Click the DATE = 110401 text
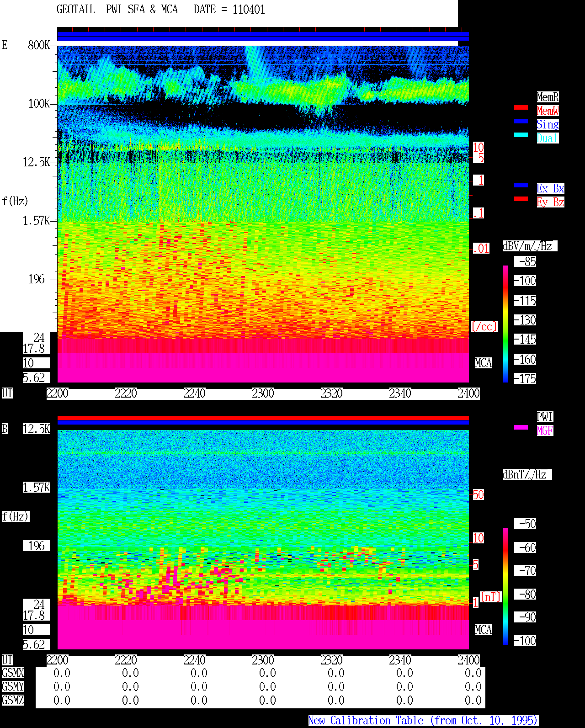Screen dimensions: 585x728 click(x=229, y=10)
